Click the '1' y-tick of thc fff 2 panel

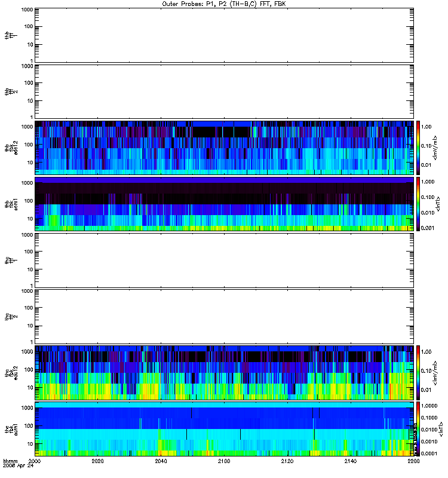pyautogui.click(x=32, y=342)
